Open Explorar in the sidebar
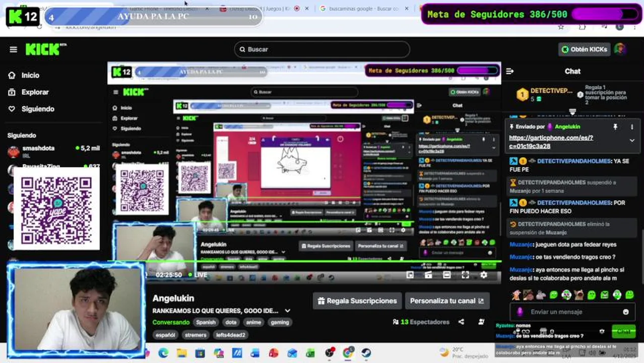644x363 pixels. [35, 92]
